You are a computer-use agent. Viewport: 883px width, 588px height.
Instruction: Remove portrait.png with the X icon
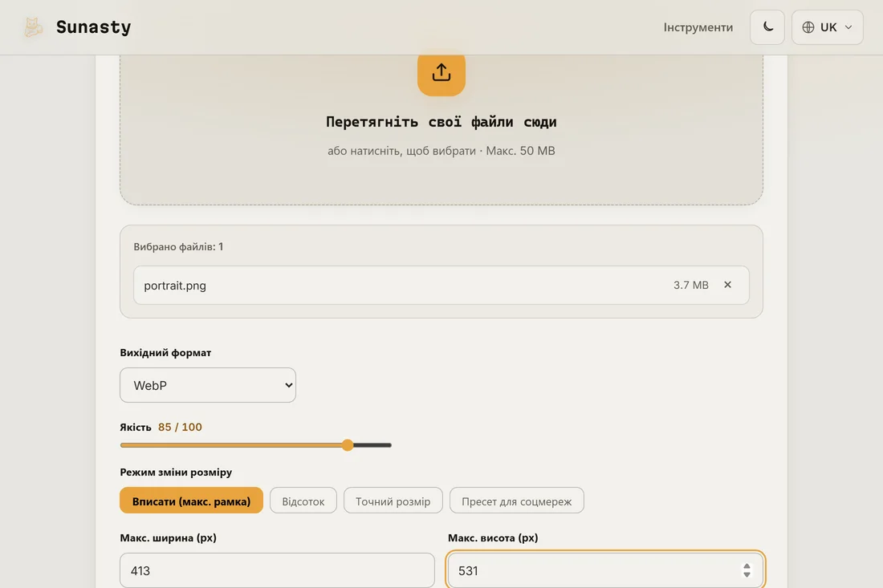point(727,285)
